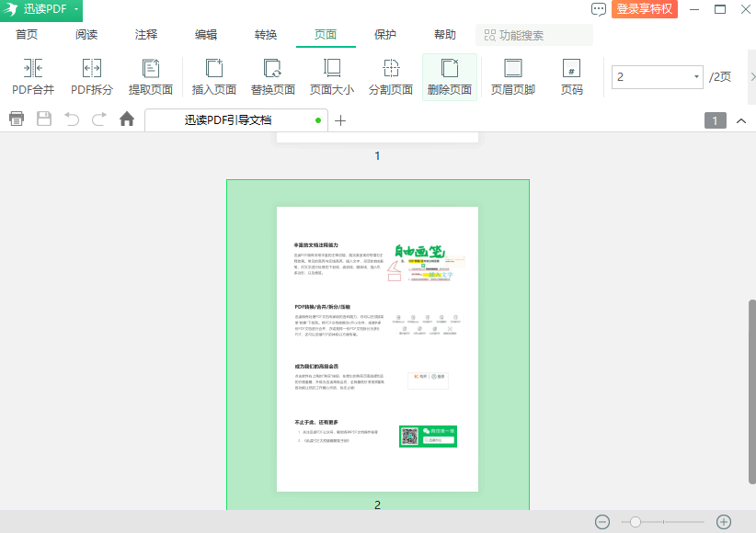Switch to the 阅读 tab
The image size is (756, 533).
86,35
